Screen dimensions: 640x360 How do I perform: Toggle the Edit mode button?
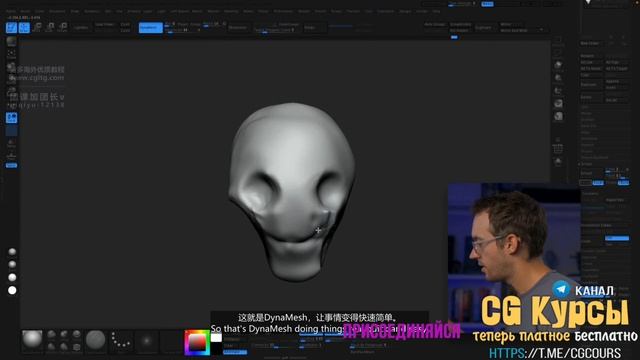[x=11, y=28]
